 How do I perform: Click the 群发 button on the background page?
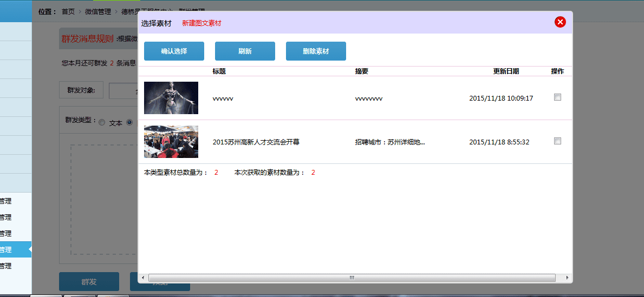pyautogui.click(x=89, y=282)
